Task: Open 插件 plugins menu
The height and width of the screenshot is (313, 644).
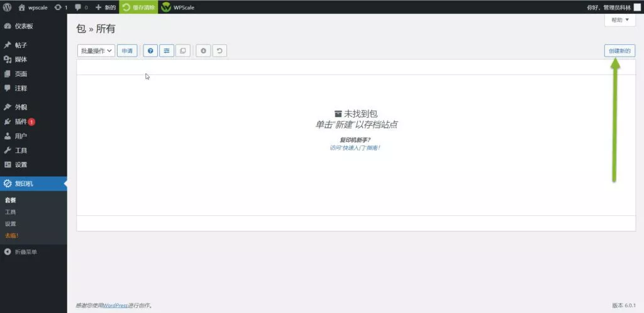Action: coord(21,122)
